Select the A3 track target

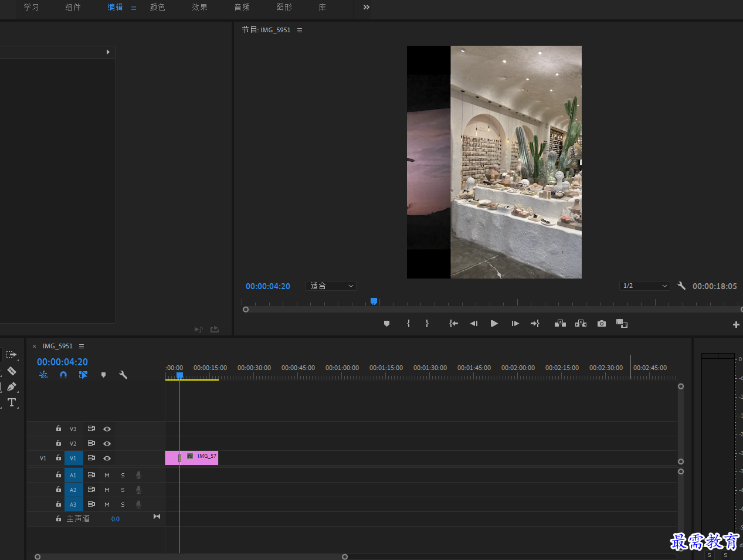tap(73, 504)
